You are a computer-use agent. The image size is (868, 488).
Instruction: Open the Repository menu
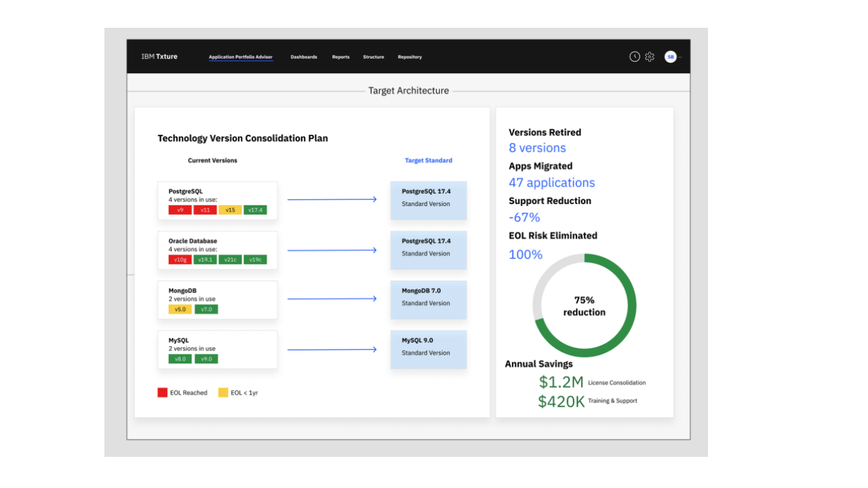pyautogui.click(x=410, y=57)
